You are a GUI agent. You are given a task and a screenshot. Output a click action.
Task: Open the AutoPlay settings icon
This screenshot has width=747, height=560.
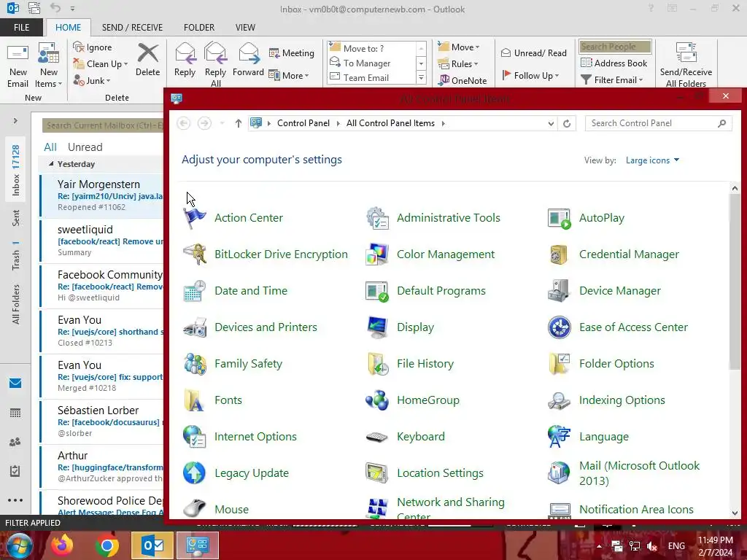coord(587,217)
